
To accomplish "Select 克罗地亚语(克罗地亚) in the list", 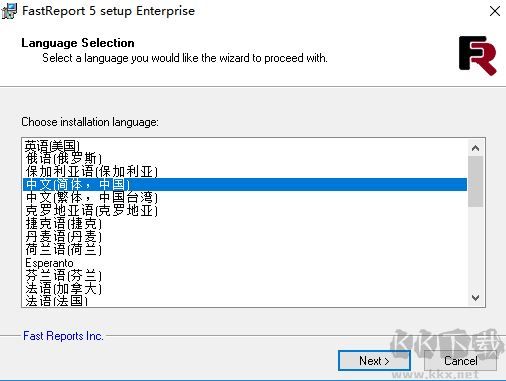I will click(x=245, y=210).
